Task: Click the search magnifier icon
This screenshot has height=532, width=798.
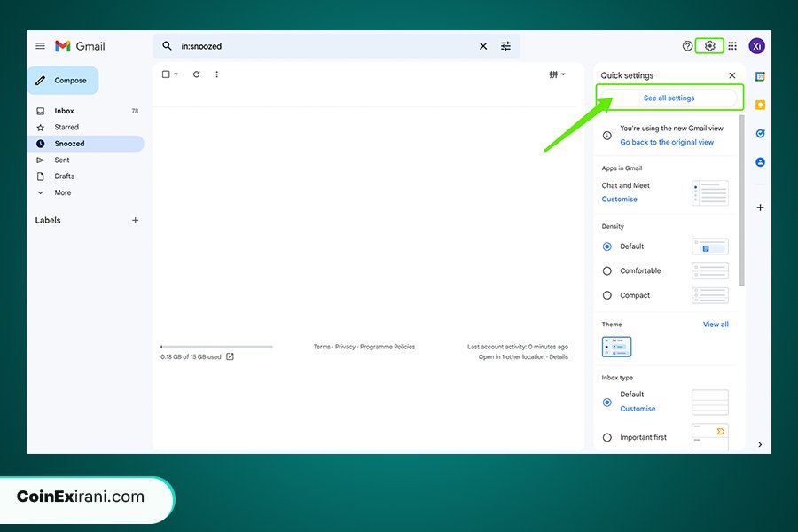Action: click(x=167, y=46)
